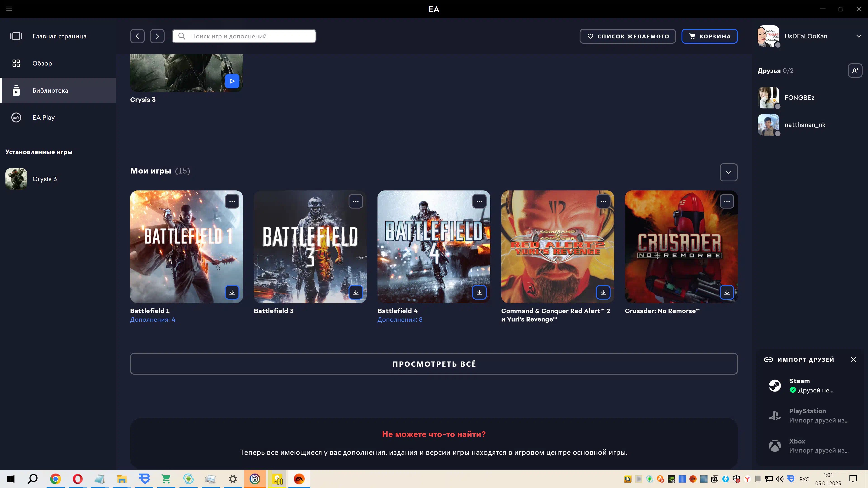Focus the game search field
Screen dimensions: 868x488
[244, 36]
